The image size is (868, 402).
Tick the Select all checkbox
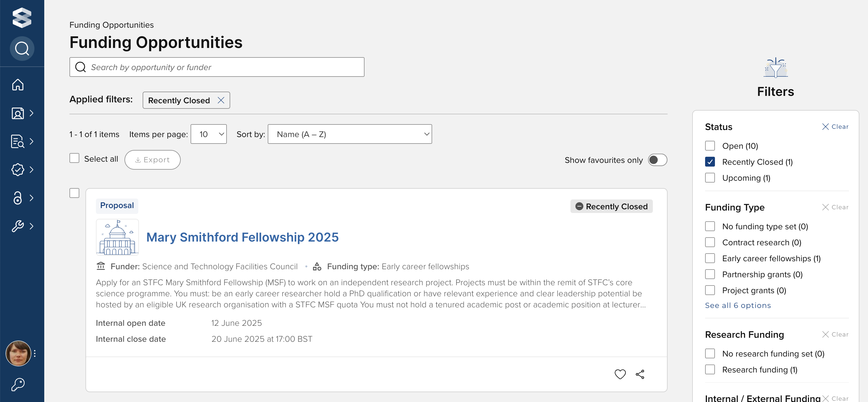click(74, 158)
